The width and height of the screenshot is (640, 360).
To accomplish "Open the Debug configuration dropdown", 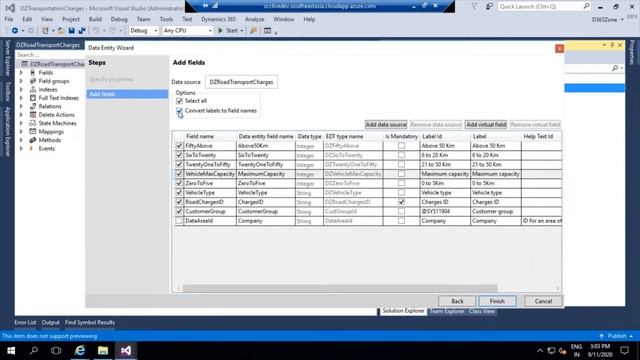I will pyautogui.click(x=143, y=31).
